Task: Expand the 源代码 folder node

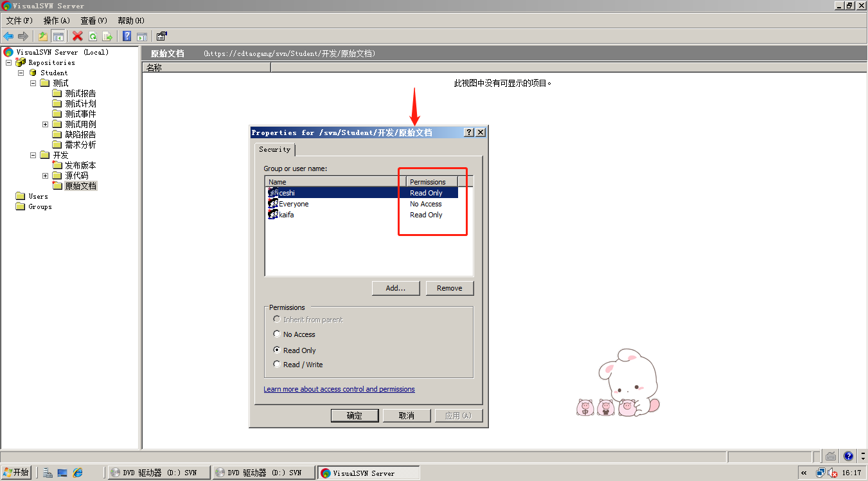Action: pos(45,176)
